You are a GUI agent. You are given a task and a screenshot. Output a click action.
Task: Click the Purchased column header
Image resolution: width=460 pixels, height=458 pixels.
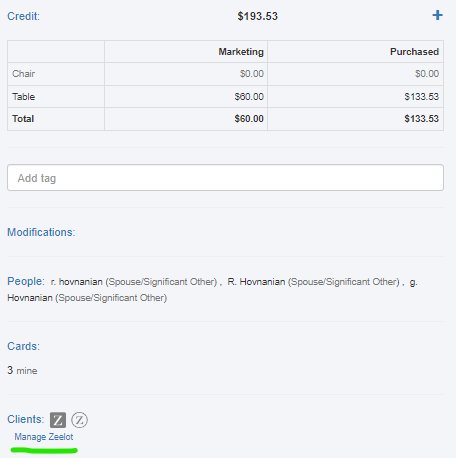414,52
